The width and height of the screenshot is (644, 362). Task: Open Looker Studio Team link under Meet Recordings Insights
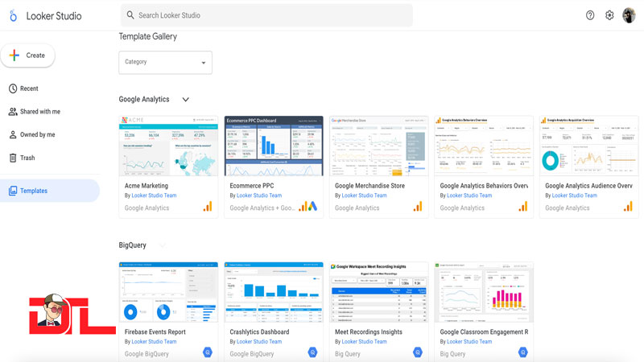click(365, 341)
